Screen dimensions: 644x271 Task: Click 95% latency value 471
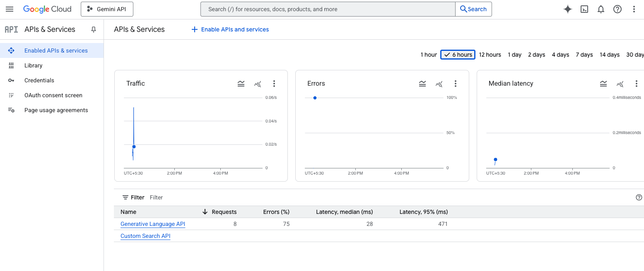pyautogui.click(x=443, y=224)
